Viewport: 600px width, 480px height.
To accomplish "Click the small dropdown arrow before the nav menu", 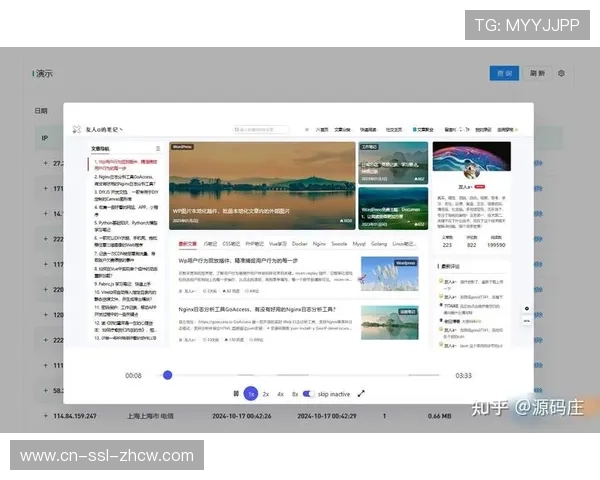I will (x=307, y=130).
